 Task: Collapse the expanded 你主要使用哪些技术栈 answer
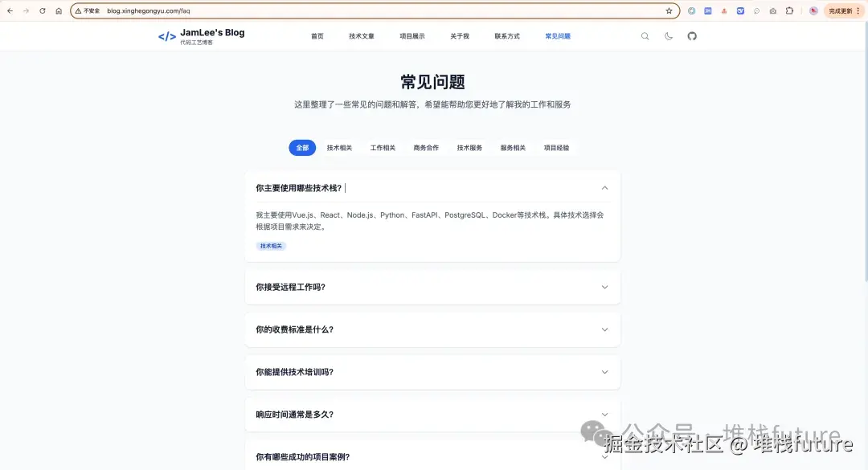click(604, 187)
